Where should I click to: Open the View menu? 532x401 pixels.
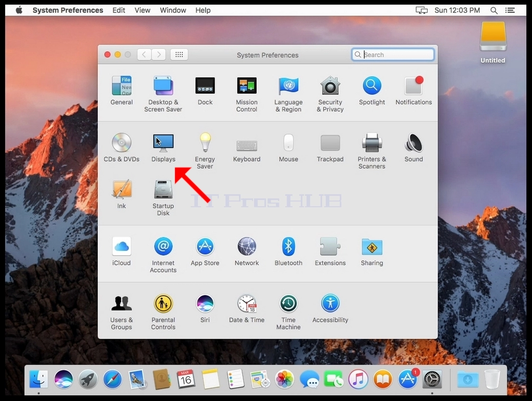pyautogui.click(x=142, y=10)
